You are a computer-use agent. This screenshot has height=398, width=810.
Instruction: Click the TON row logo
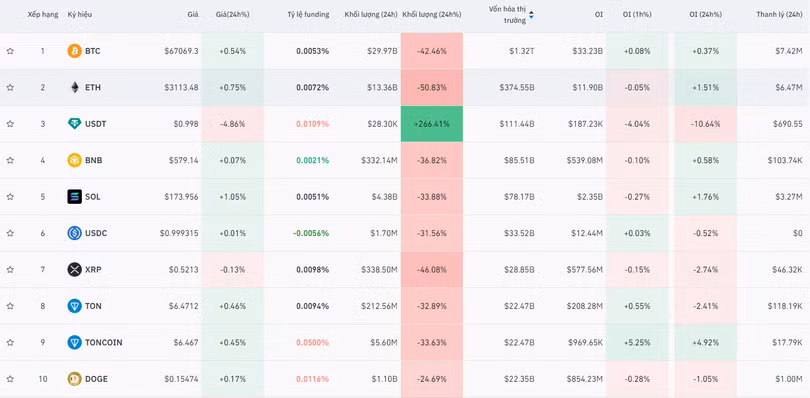pos(75,306)
